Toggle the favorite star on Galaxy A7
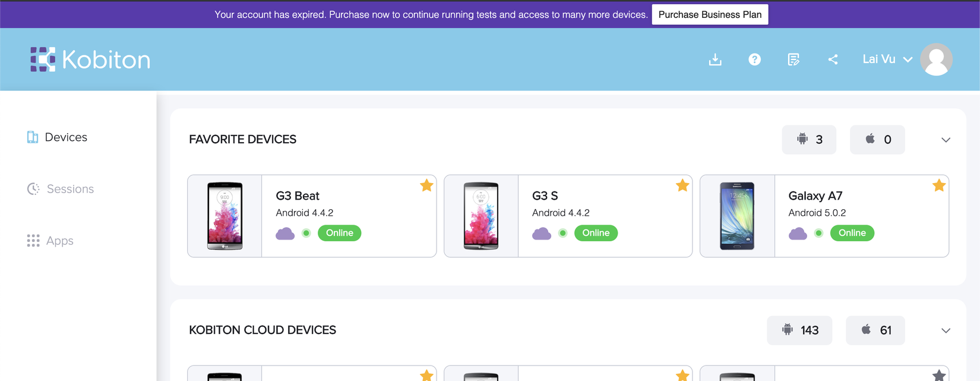Screen dimensions: 980x381 [939, 185]
